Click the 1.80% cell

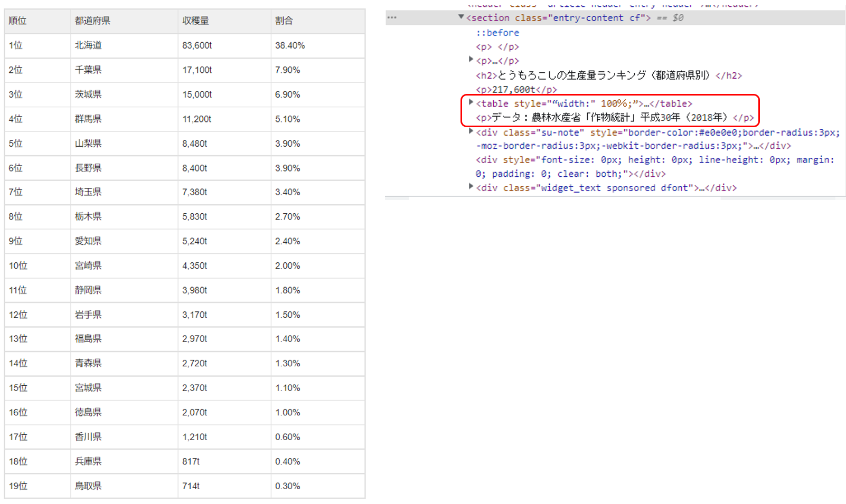[x=318, y=290]
